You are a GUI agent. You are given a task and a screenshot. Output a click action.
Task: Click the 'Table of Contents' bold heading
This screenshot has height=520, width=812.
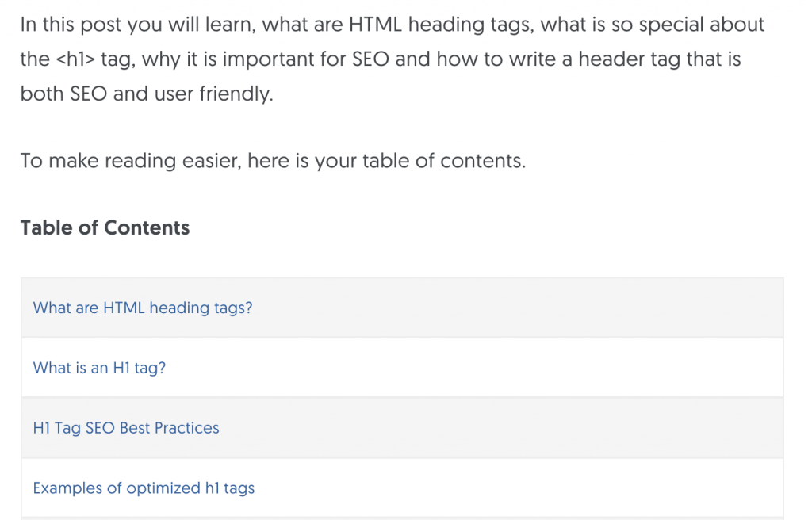105,228
